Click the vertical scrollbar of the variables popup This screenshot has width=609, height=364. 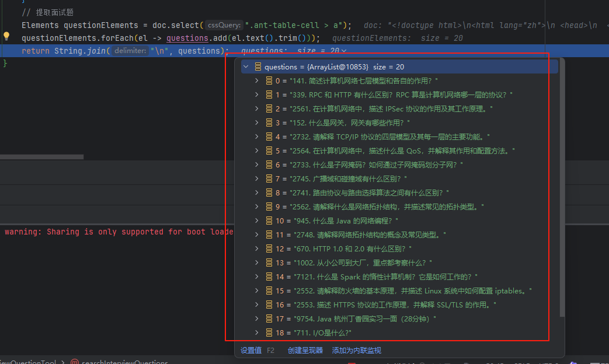pos(562,187)
